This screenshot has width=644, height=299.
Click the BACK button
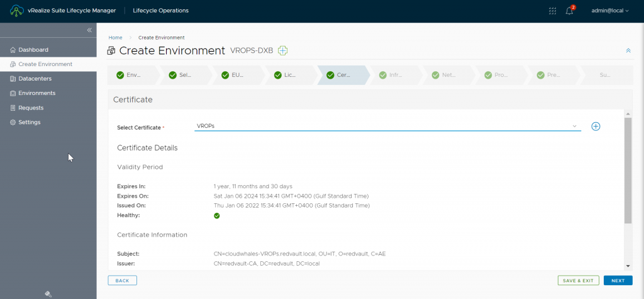(123, 281)
